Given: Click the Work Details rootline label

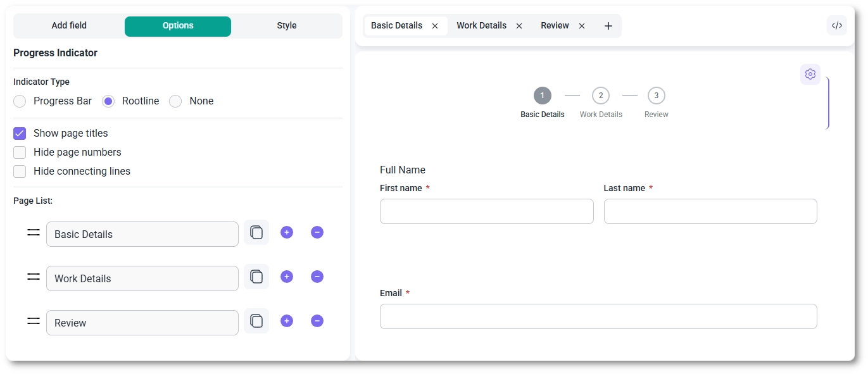Looking at the screenshot, I should [601, 115].
